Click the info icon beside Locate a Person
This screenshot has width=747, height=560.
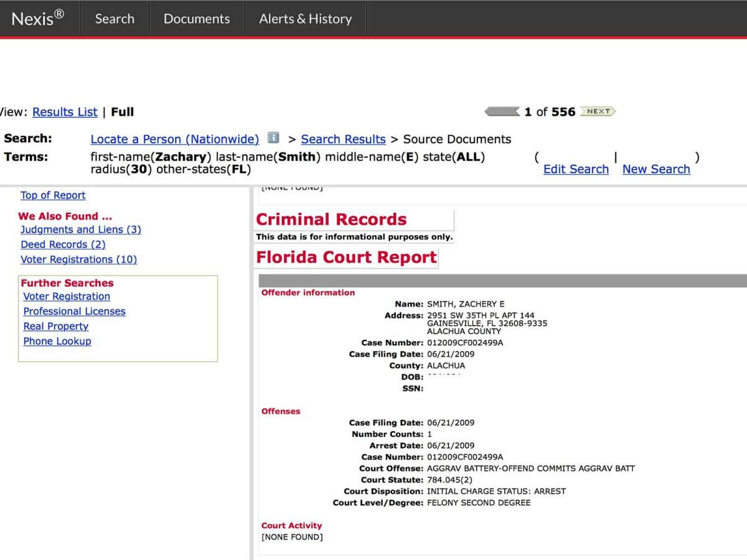(273, 138)
